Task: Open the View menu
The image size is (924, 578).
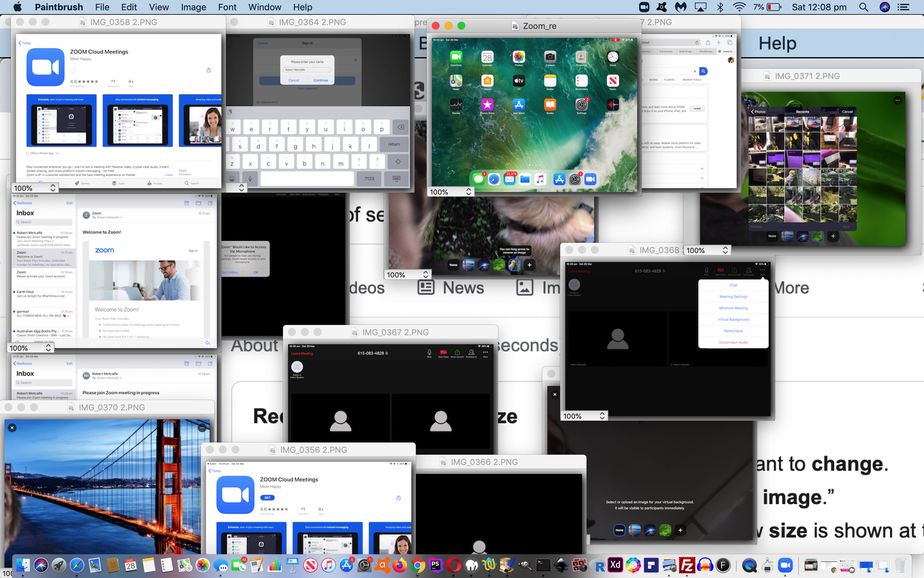Action: click(159, 7)
